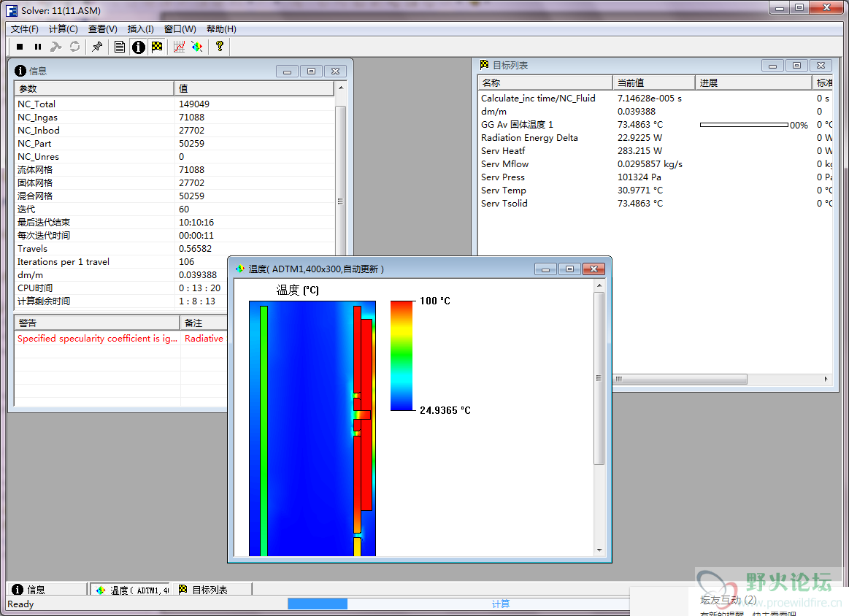Switch to the 信息 tab at bottom
The height and width of the screenshot is (616, 849).
47,590
